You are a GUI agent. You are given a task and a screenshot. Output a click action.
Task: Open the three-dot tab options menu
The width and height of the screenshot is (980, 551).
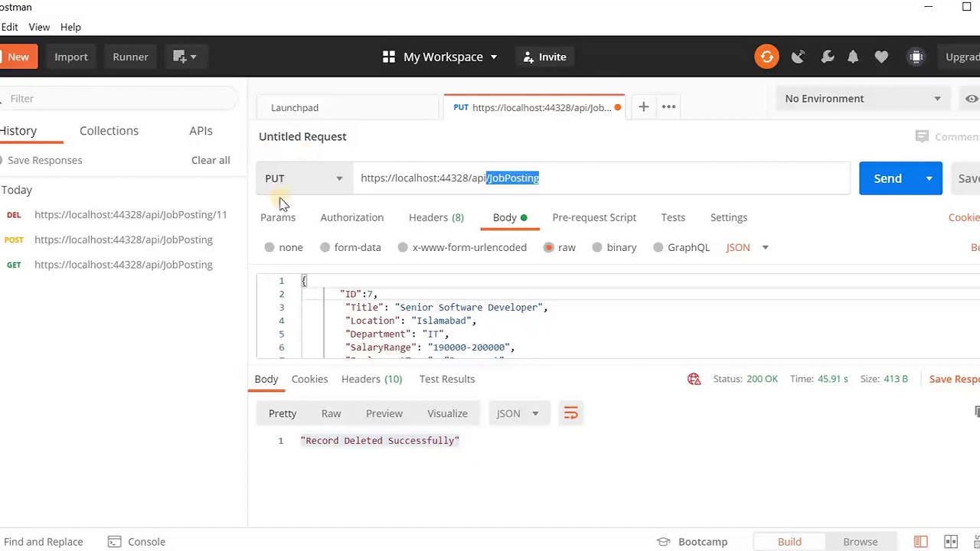(668, 107)
